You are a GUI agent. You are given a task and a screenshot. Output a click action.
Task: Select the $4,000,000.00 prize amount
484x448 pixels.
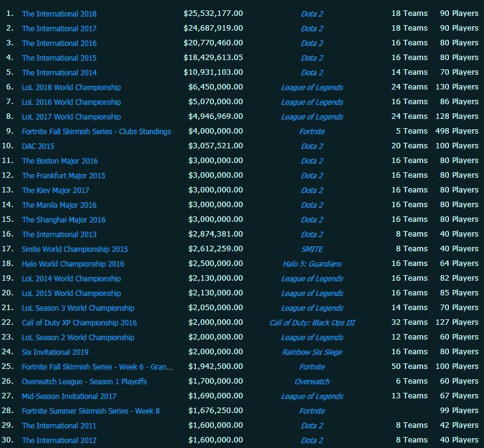(215, 131)
